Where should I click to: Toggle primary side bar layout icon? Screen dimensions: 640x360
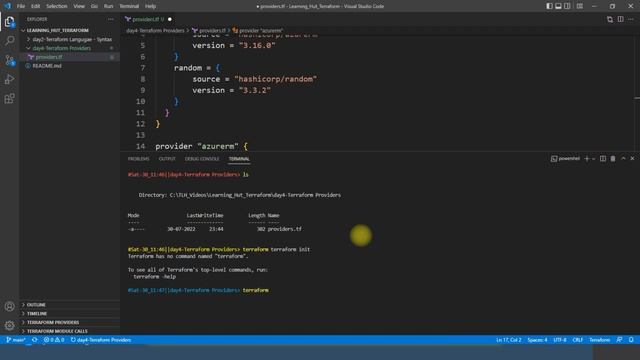click(x=549, y=6)
